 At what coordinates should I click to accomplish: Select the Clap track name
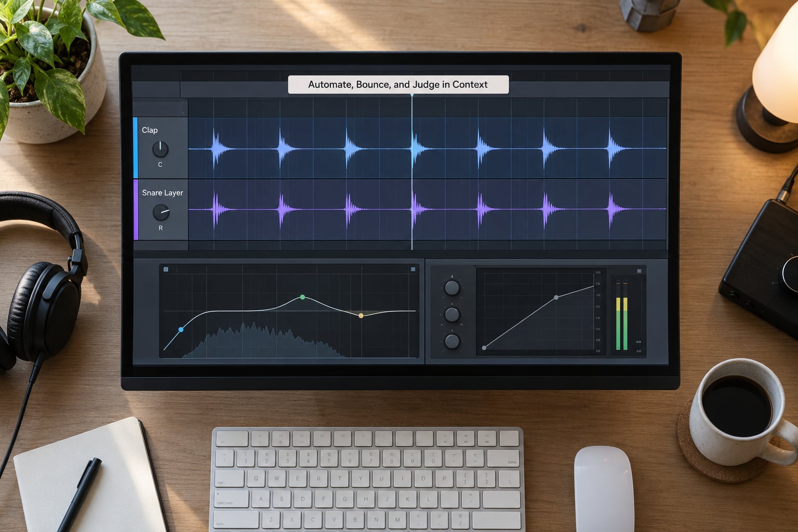point(150,130)
